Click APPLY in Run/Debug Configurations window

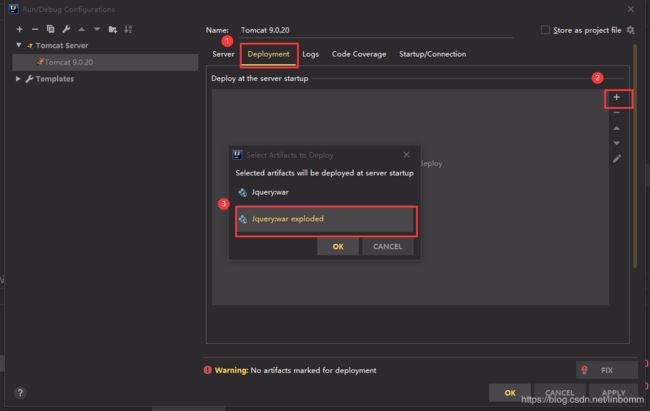pyautogui.click(x=614, y=393)
